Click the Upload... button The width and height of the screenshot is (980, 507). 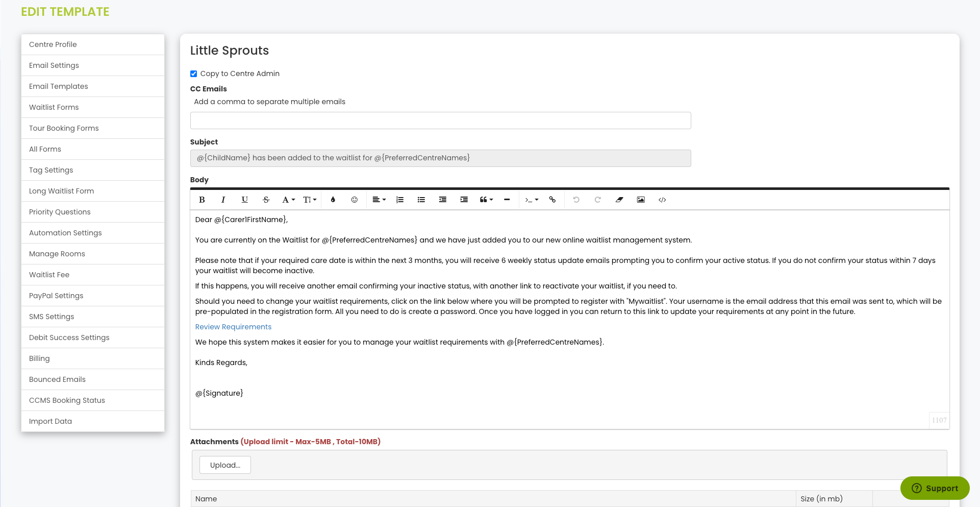[225, 465]
